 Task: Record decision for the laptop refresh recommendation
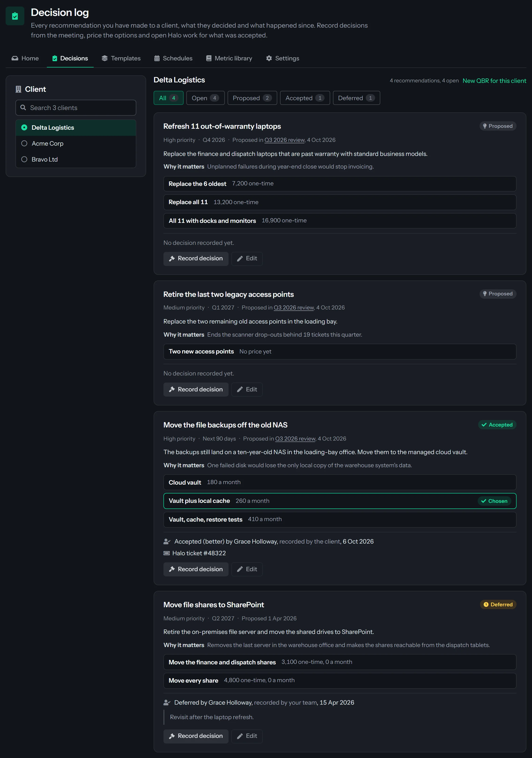(x=196, y=258)
